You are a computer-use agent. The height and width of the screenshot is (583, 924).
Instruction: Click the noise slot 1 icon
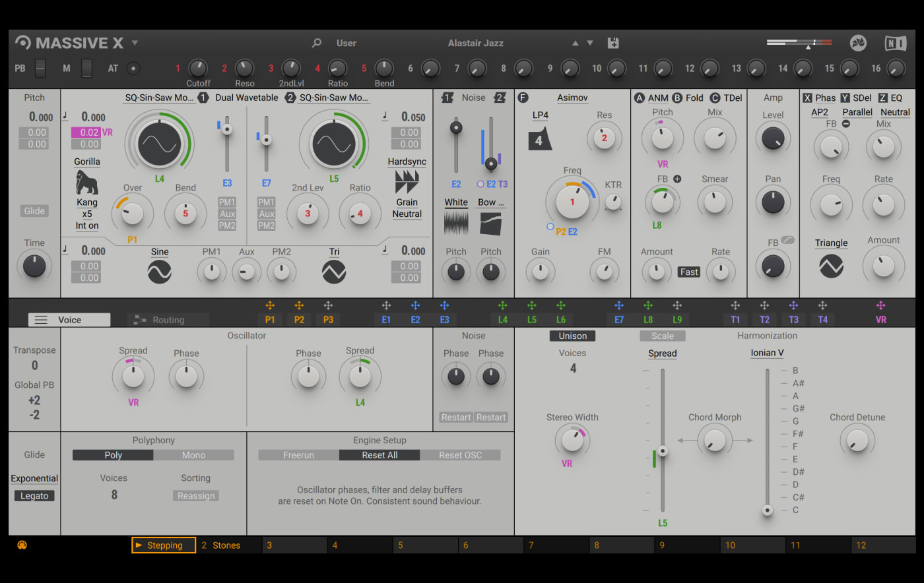coord(447,98)
